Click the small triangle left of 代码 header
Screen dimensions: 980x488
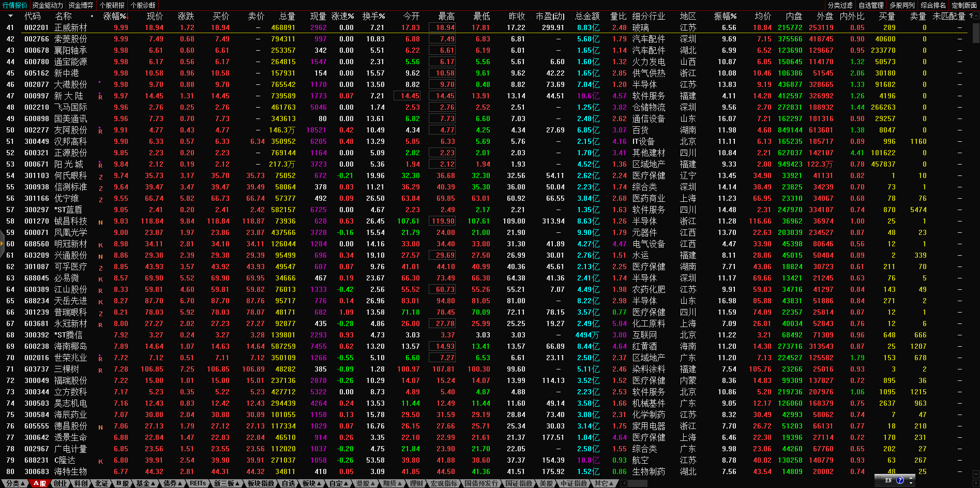point(11,17)
